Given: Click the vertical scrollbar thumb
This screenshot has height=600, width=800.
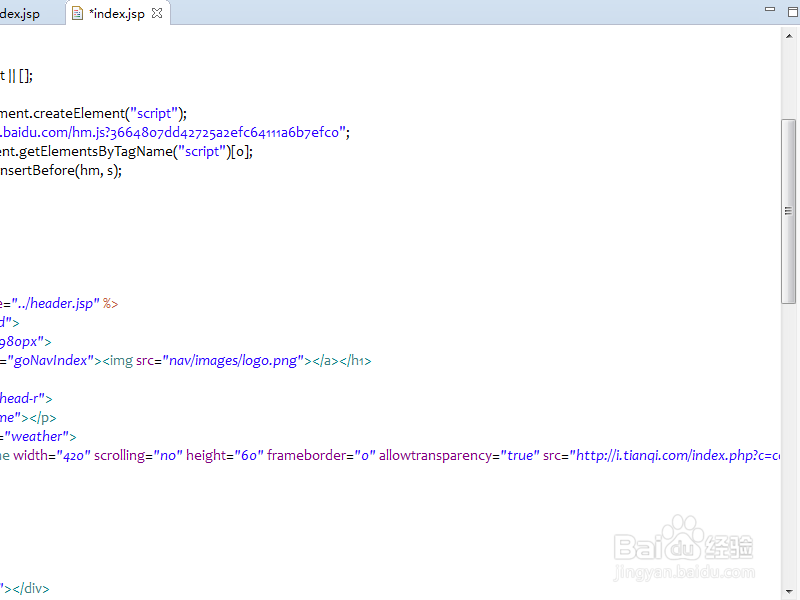Looking at the screenshot, I should (789, 211).
